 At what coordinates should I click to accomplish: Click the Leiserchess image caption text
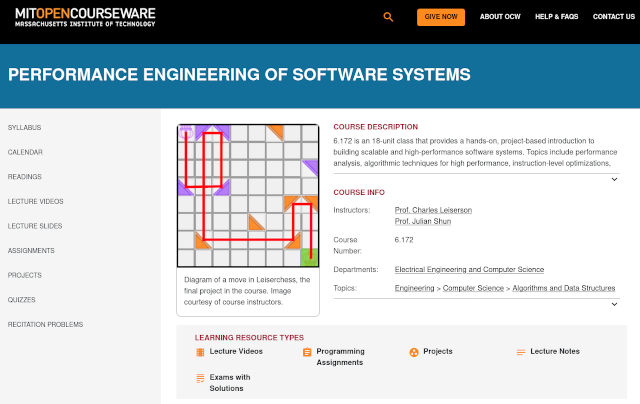coord(247,291)
